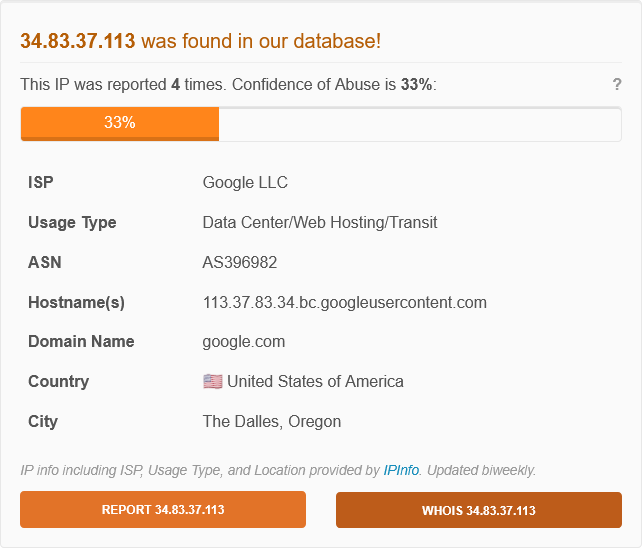Click the Domain Name row label

81,341
